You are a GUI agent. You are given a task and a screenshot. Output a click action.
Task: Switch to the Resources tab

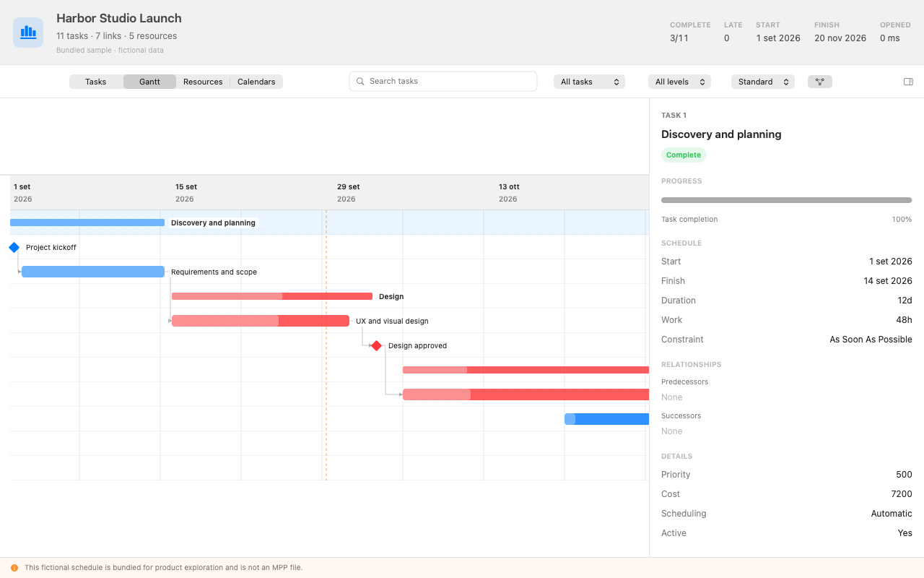click(203, 82)
